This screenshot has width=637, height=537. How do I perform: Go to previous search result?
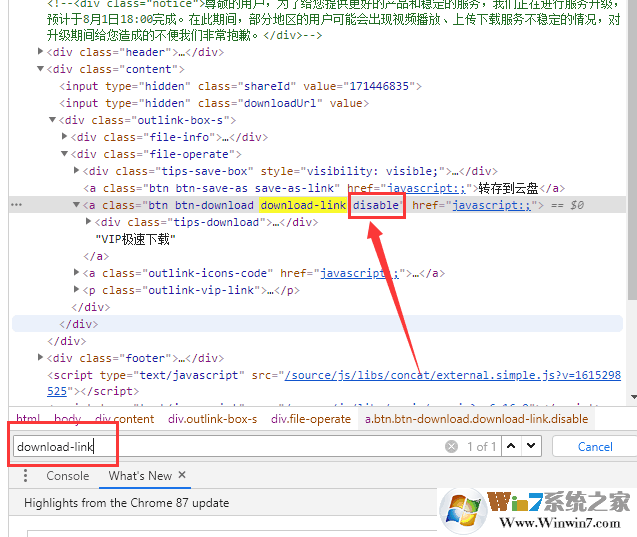510,446
